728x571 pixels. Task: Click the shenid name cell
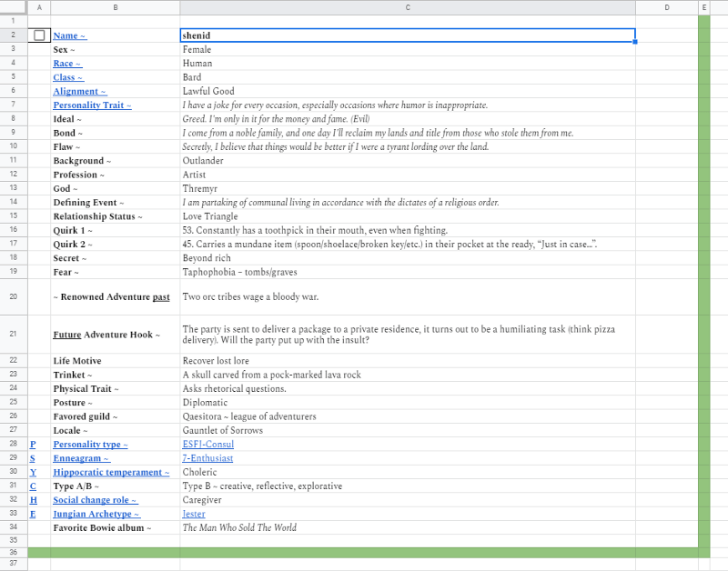coord(407,35)
